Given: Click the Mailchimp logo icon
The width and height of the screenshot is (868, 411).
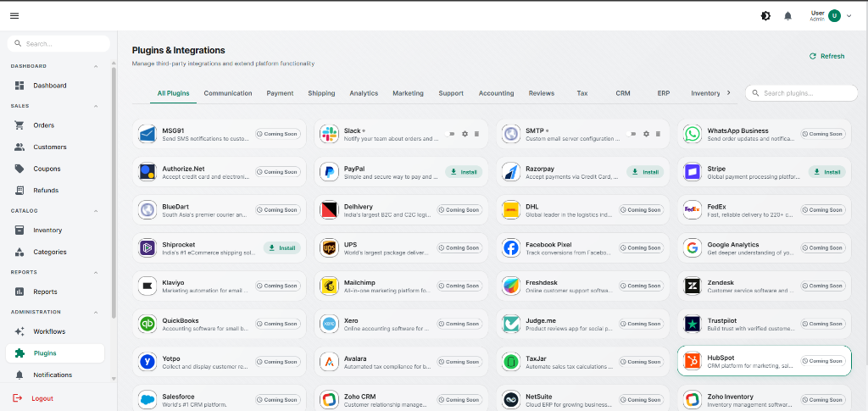Looking at the screenshot, I should point(330,286).
